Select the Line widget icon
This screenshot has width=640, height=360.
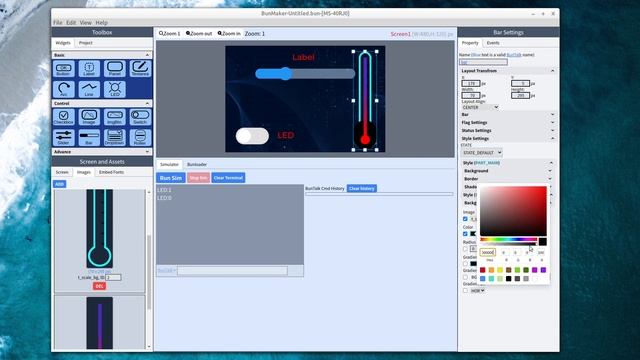click(x=89, y=89)
